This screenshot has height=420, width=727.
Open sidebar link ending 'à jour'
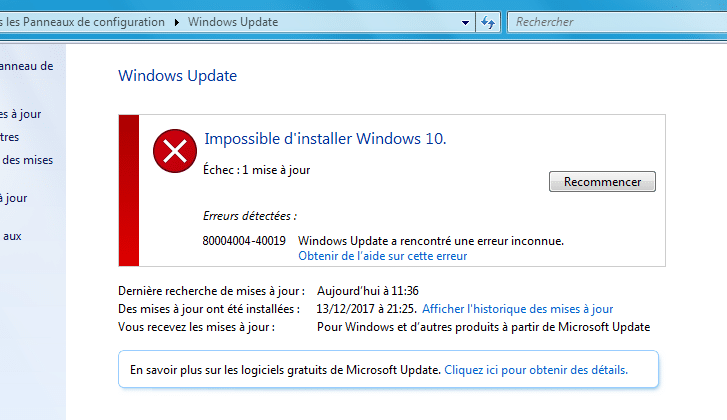click(13, 198)
